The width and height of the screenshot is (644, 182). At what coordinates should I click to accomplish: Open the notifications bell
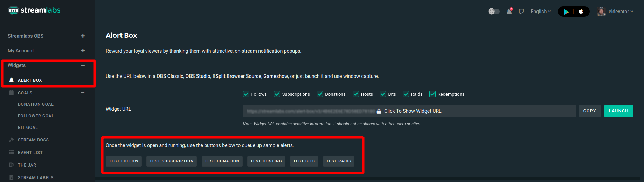coord(509,12)
